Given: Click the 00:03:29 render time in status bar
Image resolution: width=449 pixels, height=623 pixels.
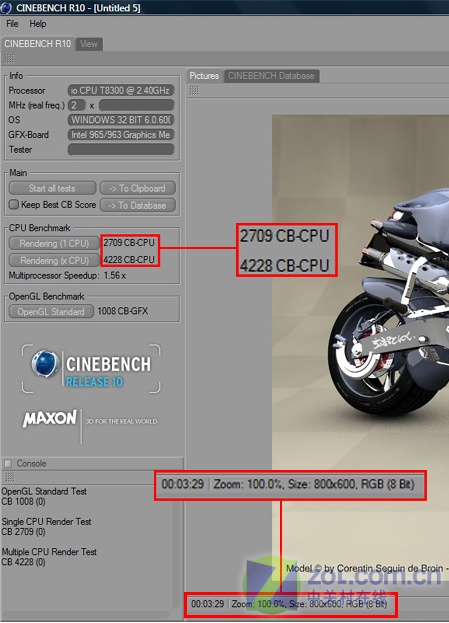Looking at the screenshot, I should click(x=207, y=604).
